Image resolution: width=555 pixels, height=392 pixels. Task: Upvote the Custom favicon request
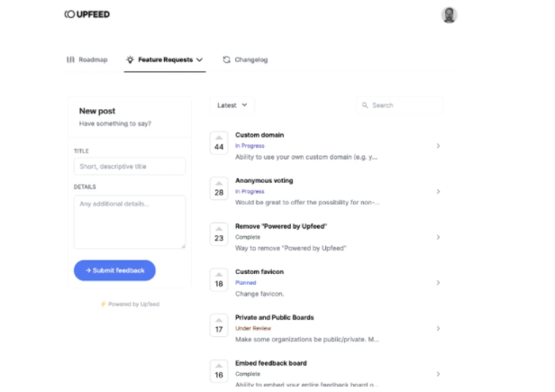pos(219,274)
